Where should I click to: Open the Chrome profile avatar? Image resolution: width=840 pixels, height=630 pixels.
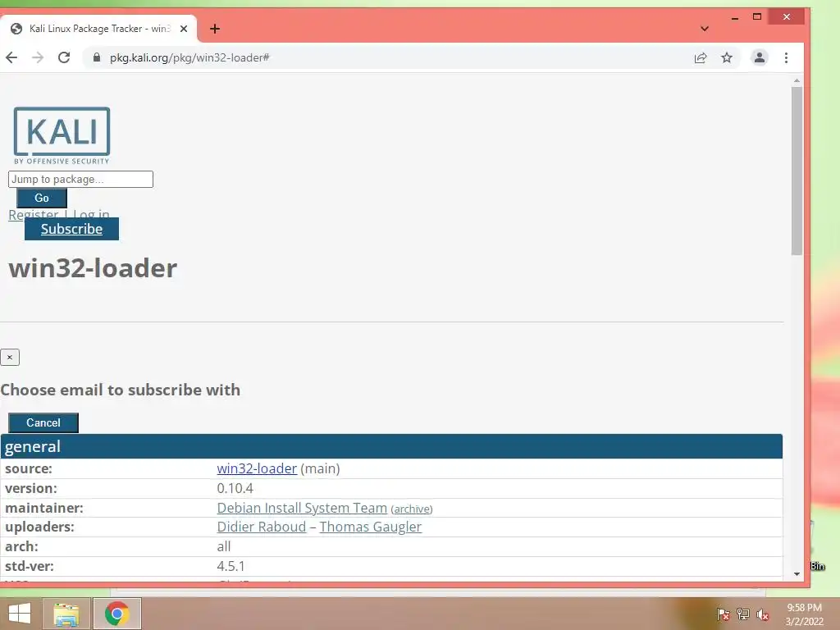point(759,57)
